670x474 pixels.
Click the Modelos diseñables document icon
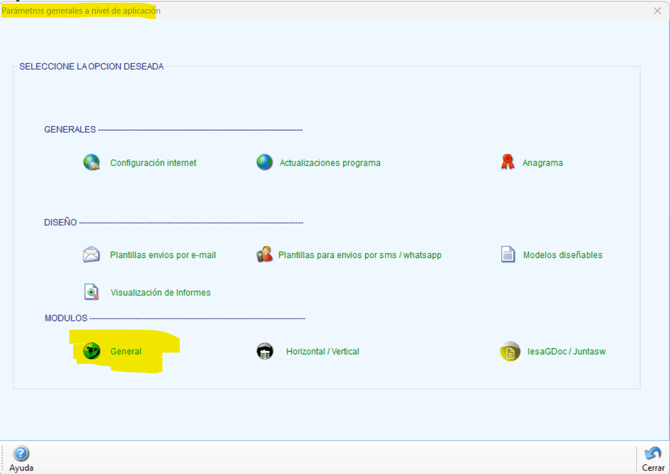click(x=508, y=254)
